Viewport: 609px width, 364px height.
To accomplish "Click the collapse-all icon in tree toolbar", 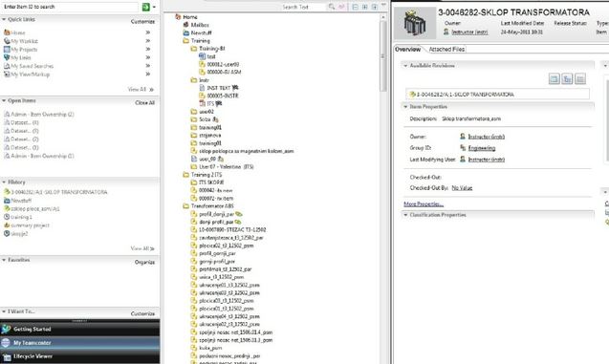I will [x=355, y=7].
